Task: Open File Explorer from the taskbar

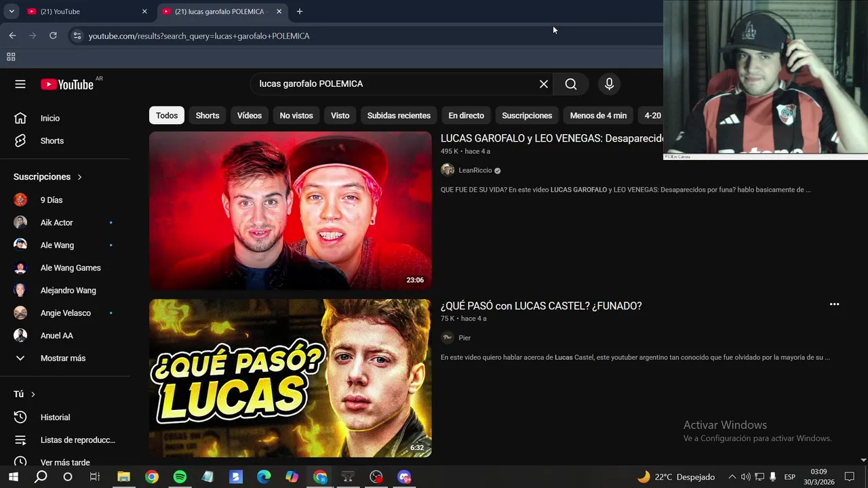Action: pyautogui.click(x=123, y=477)
